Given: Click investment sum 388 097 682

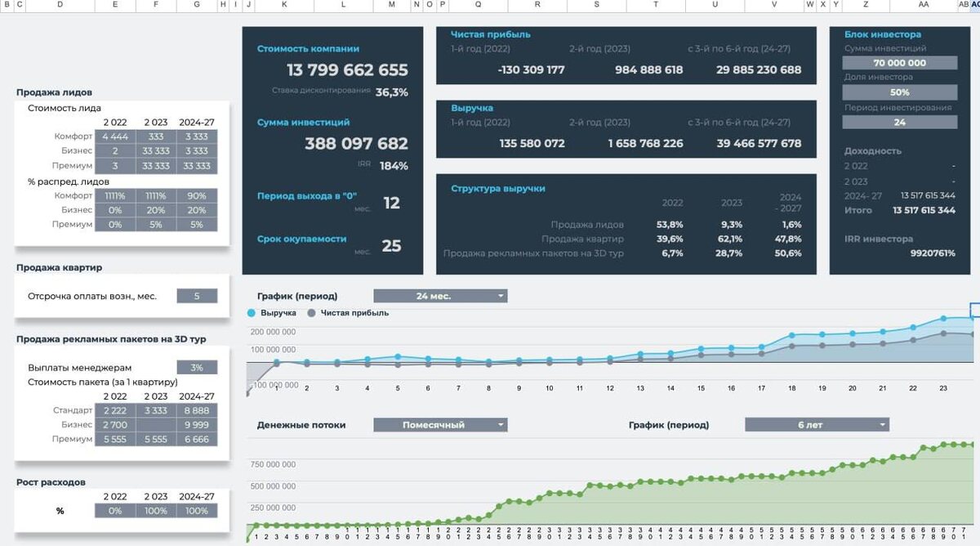Looking at the screenshot, I should point(356,144).
